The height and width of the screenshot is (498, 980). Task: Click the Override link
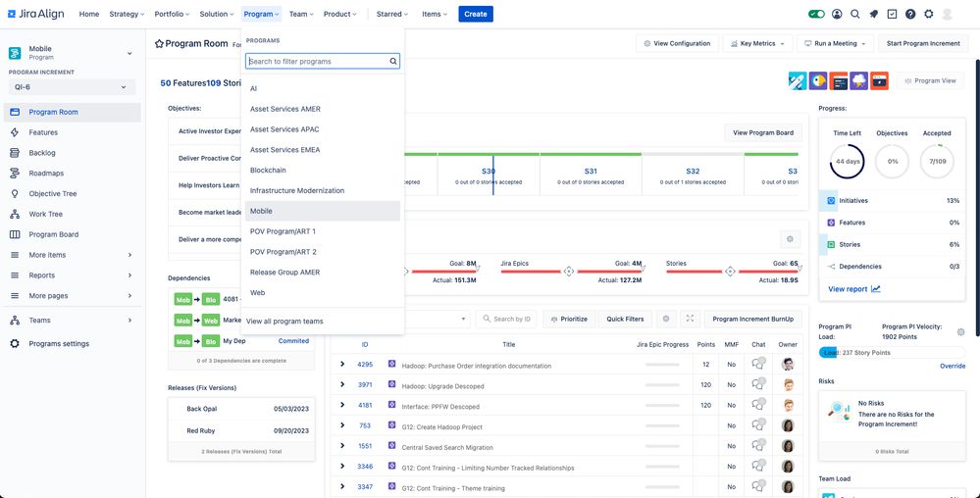pyautogui.click(x=953, y=367)
